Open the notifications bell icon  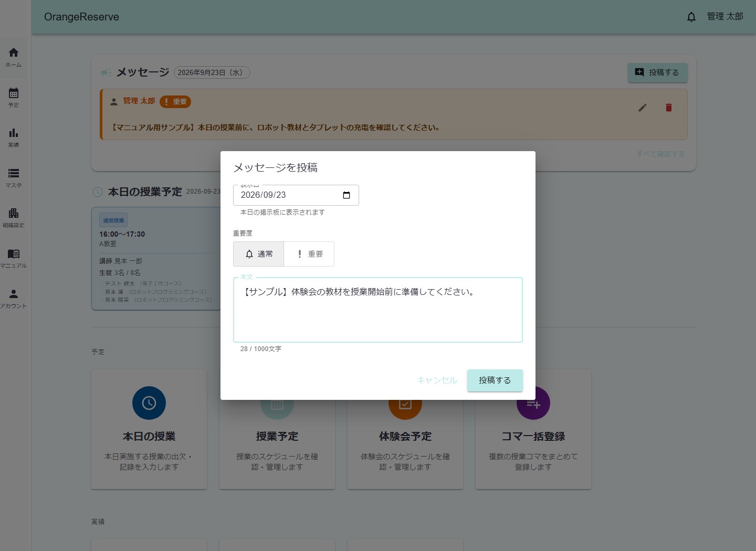pyautogui.click(x=691, y=17)
